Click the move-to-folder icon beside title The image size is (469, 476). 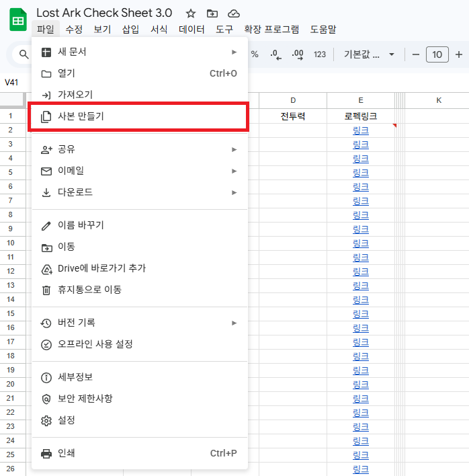click(212, 13)
